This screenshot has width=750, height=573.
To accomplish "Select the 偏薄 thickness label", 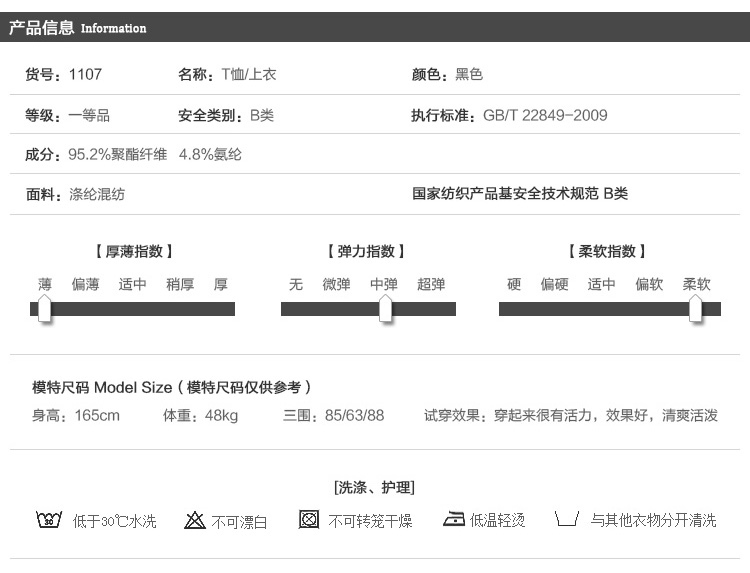I will (86, 285).
